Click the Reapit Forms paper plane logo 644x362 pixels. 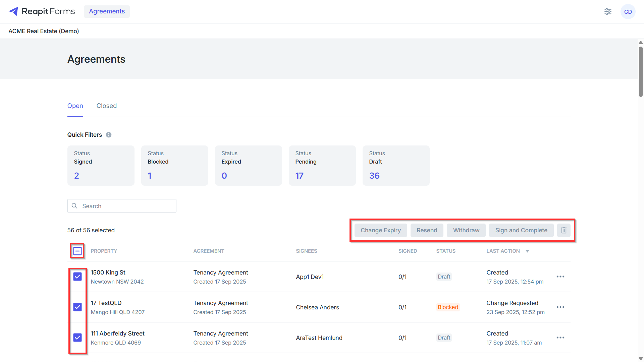13,11
